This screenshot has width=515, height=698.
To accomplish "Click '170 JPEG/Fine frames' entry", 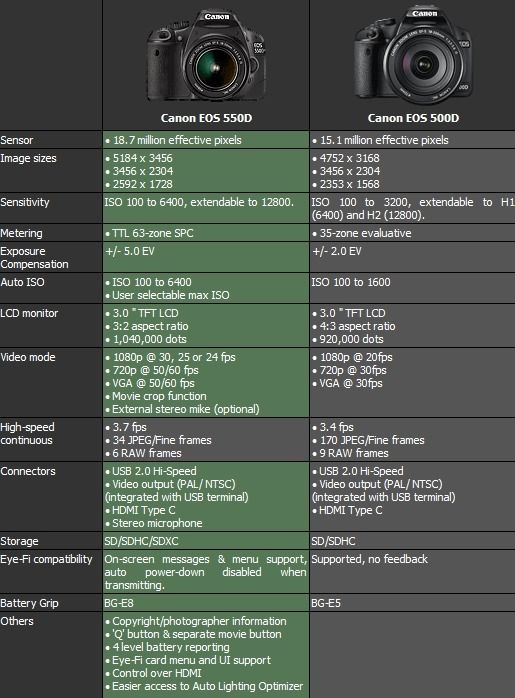I will pos(372,440).
